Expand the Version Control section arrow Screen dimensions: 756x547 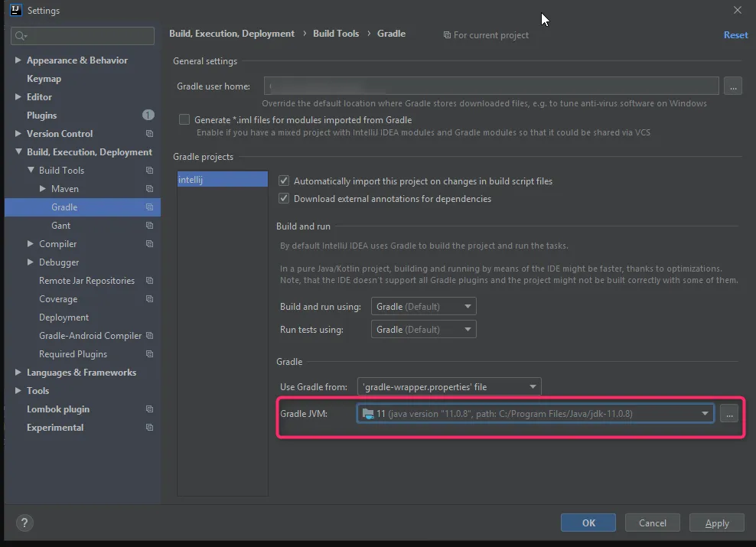coord(18,133)
